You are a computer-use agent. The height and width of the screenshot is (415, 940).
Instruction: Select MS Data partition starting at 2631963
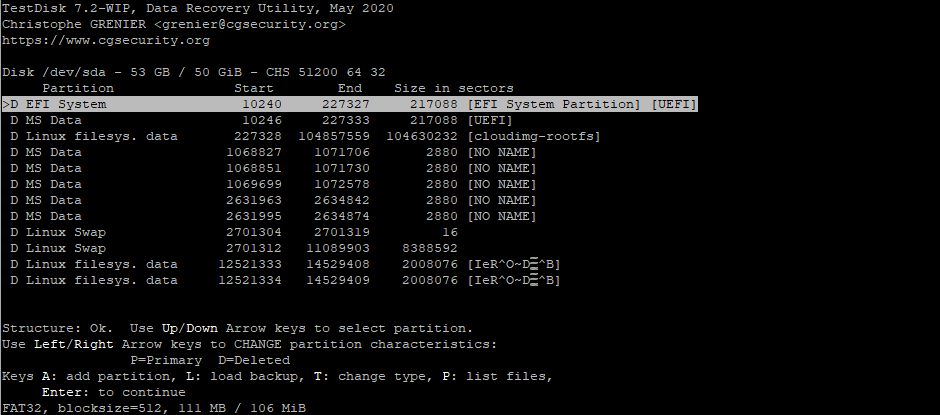point(273,200)
